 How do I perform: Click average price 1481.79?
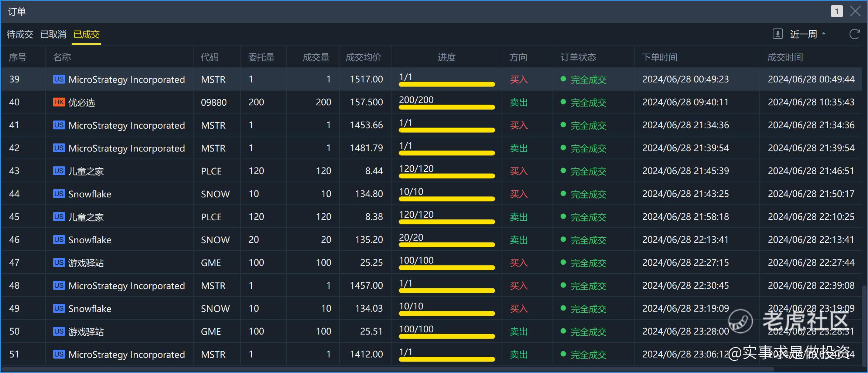point(366,148)
